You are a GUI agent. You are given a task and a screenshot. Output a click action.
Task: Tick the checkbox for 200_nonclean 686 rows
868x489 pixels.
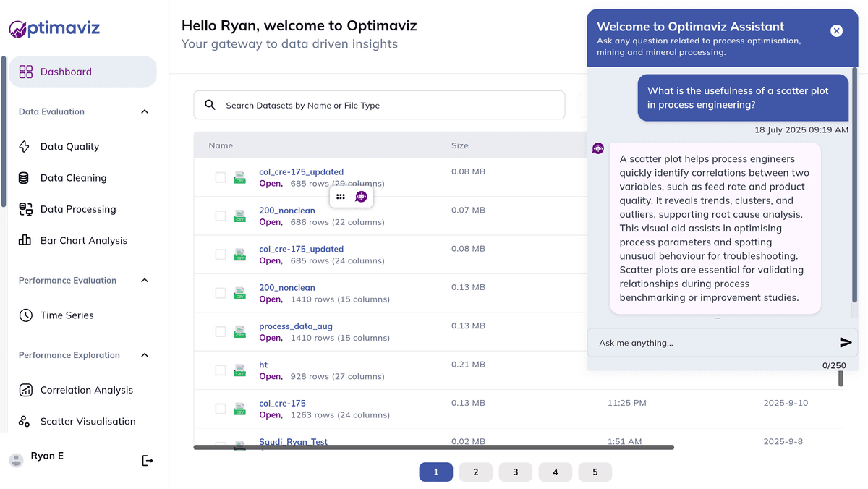pos(221,216)
